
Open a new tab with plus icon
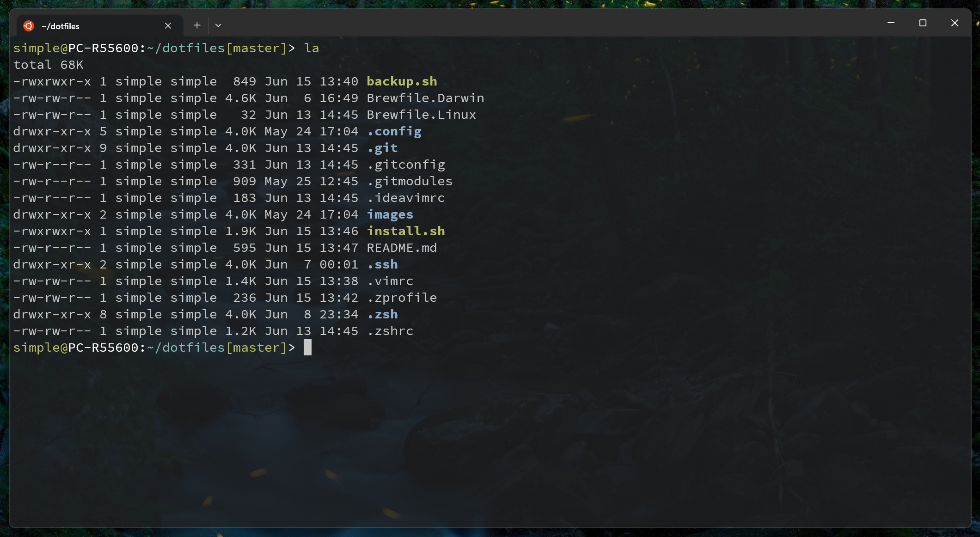(197, 25)
